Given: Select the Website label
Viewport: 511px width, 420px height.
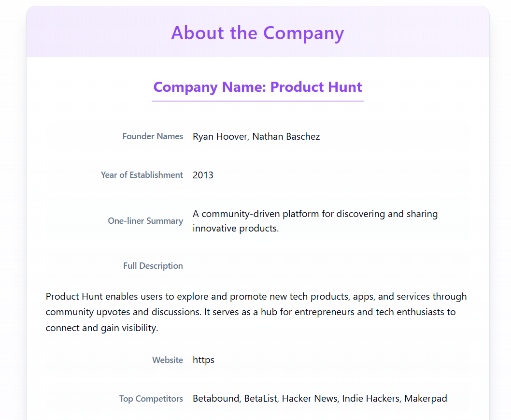Looking at the screenshot, I should pyautogui.click(x=168, y=360).
